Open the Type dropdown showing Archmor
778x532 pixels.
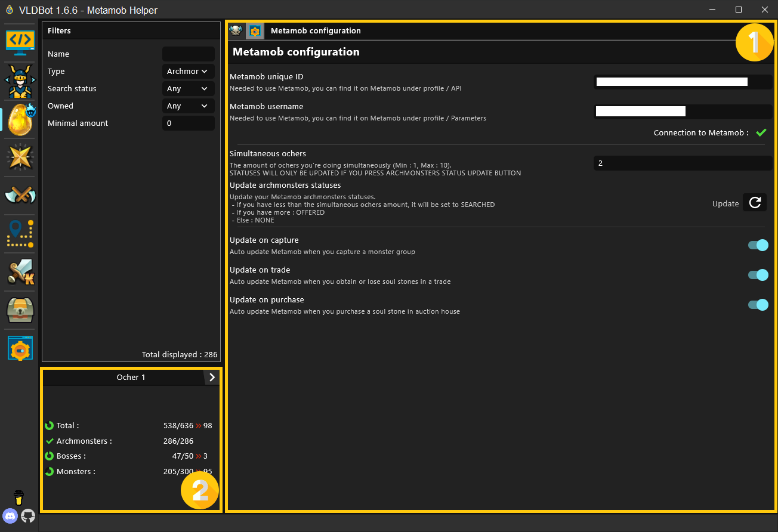point(188,71)
